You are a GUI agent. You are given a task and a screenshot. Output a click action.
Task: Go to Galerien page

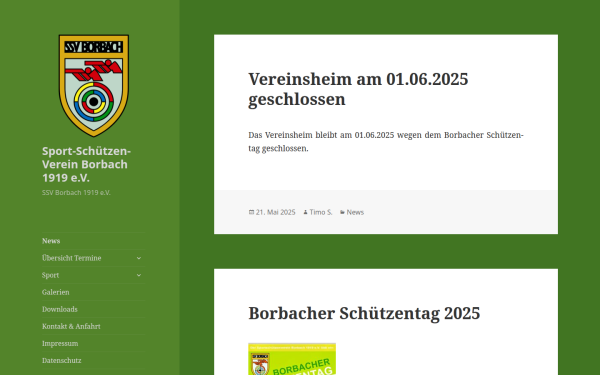(x=56, y=292)
